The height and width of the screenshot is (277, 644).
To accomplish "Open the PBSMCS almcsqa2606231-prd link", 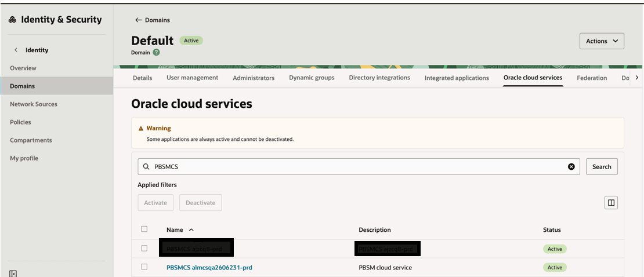I will pos(209,268).
